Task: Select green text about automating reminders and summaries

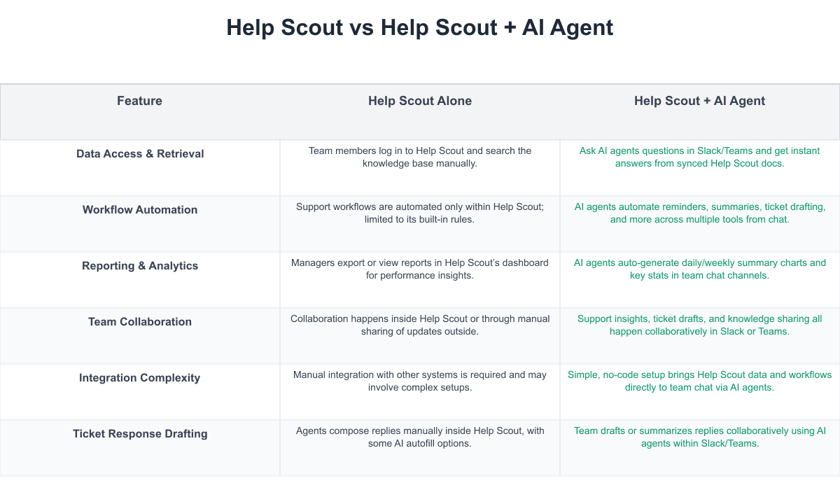Action: click(699, 213)
